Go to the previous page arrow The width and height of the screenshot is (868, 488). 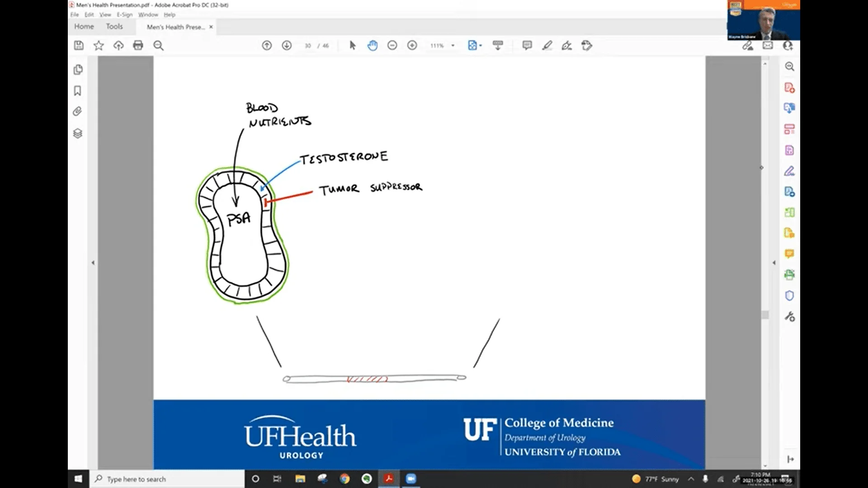point(267,45)
